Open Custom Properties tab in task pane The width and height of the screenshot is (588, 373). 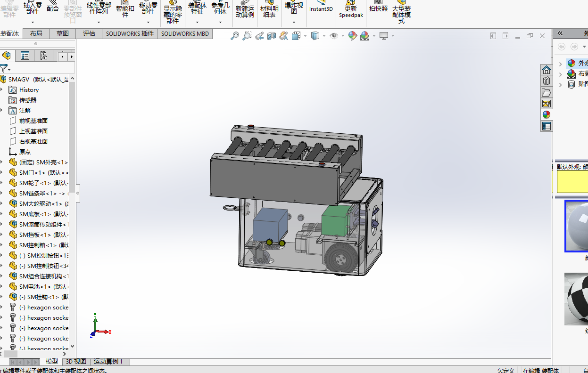point(547,126)
